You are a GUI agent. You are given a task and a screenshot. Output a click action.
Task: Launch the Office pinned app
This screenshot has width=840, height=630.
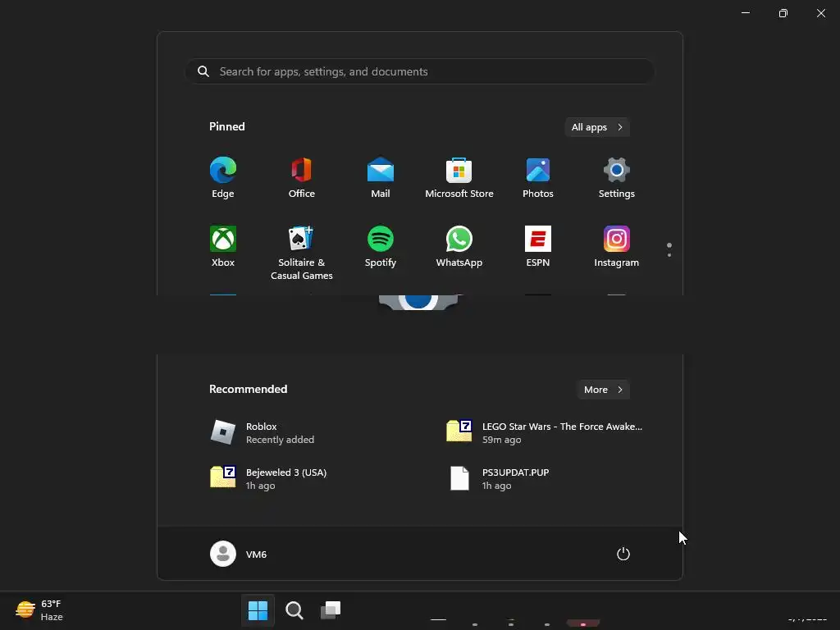pyautogui.click(x=302, y=178)
